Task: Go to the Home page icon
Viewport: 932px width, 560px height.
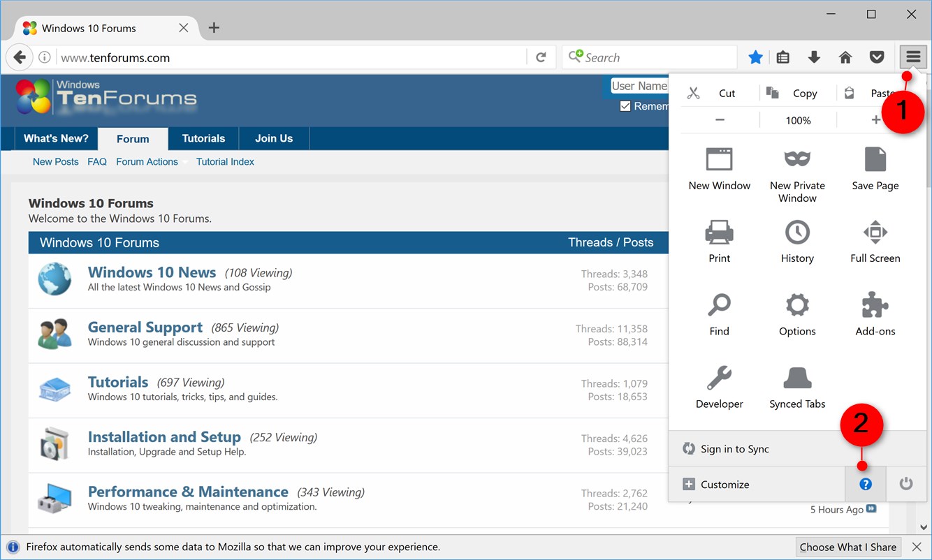Action: point(845,57)
